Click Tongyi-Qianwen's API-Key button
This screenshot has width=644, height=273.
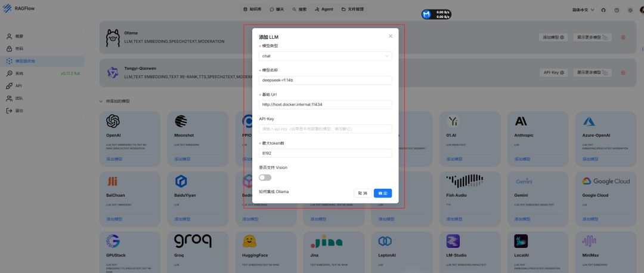(553, 72)
